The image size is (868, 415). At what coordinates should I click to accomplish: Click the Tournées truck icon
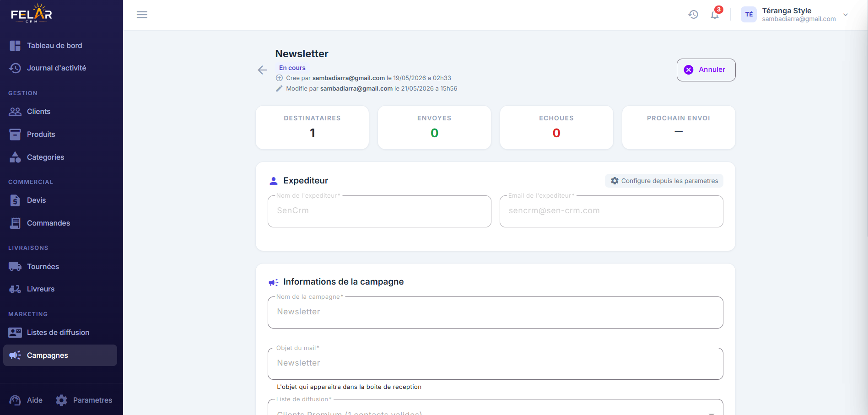(x=15, y=266)
